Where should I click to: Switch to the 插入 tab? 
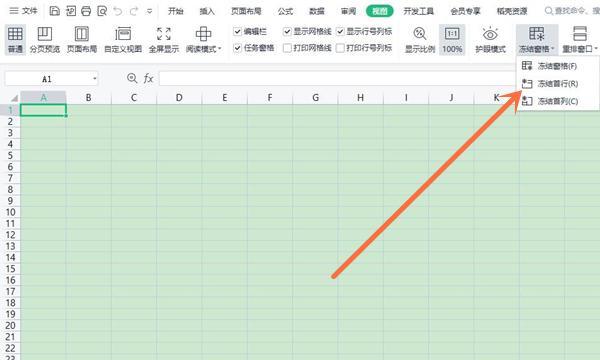pyautogui.click(x=207, y=11)
